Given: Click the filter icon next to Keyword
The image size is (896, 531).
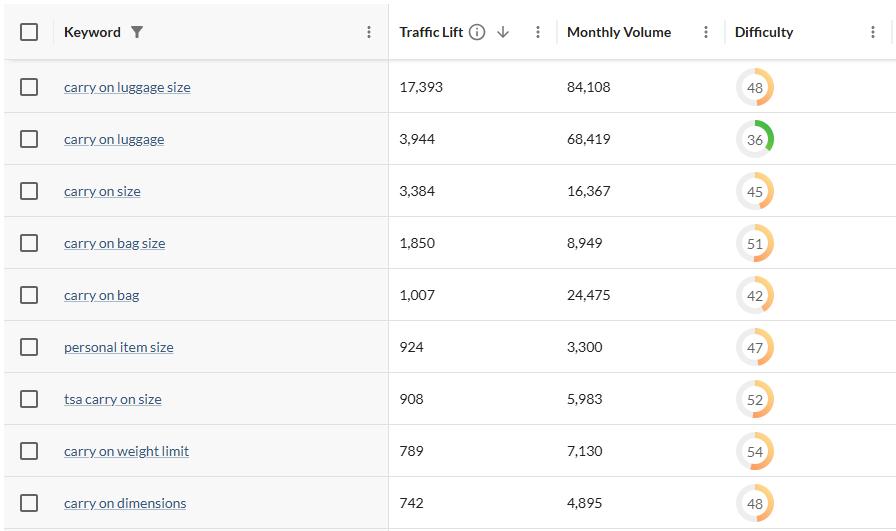Looking at the screenshot, I should pyautogui.click(x=137, y=32).
